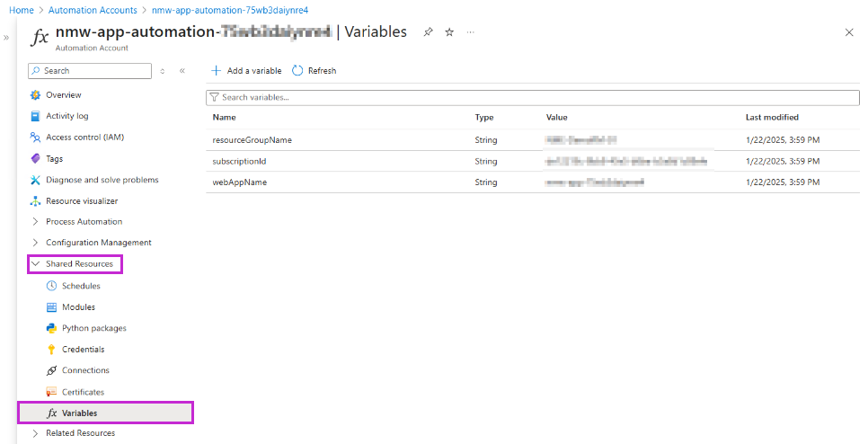
Task: Open the subscriptionId variable row
Action: 533,161
